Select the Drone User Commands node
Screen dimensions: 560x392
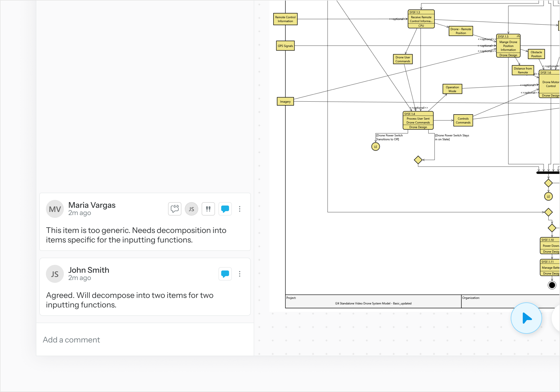pos(403,59)
